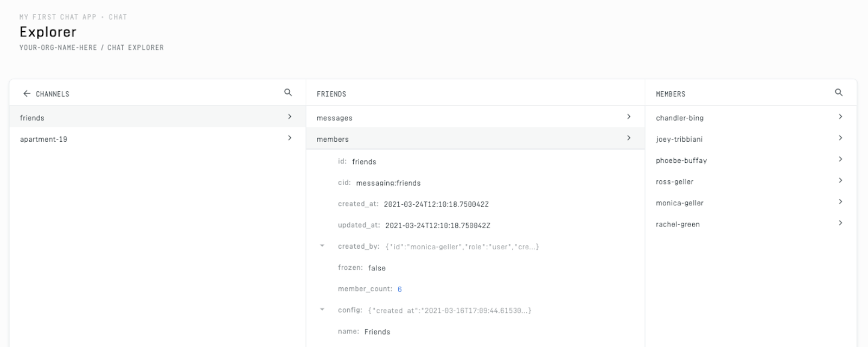Screen dimensions: 868x347
Task: Click the search icon in the Members panel
Action: [x=840, y=92]
